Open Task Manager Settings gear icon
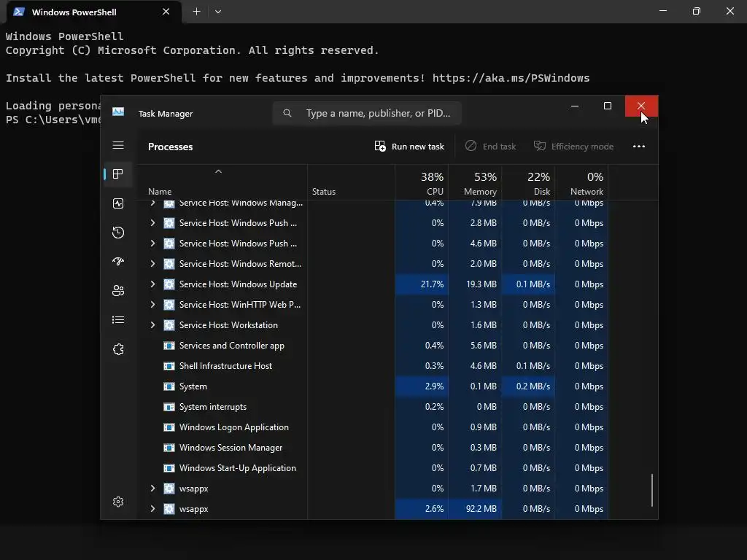This screenshot has height=560, width=747. (118, 502)
